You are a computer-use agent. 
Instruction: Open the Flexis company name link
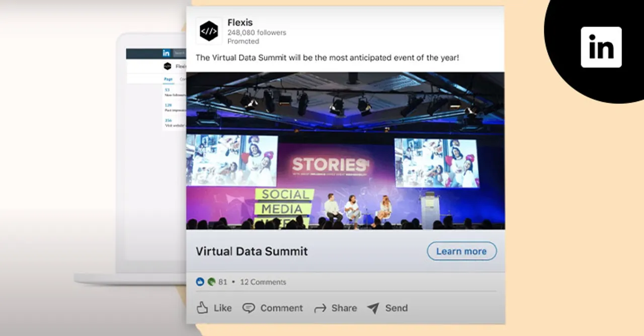(240, 23)
